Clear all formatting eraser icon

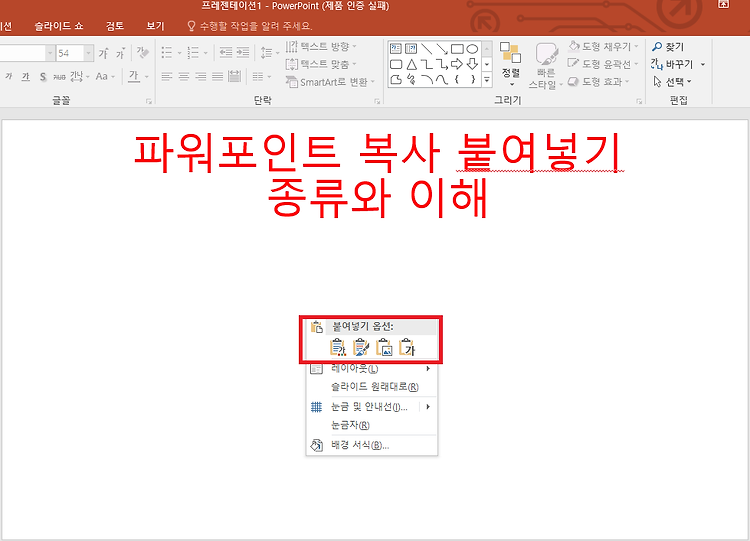pos(143,53)
